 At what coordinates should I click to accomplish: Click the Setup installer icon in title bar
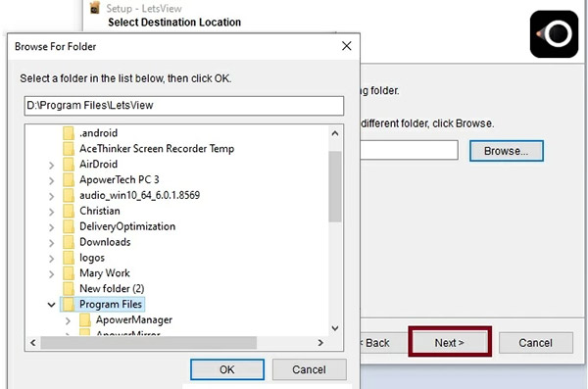95,8
